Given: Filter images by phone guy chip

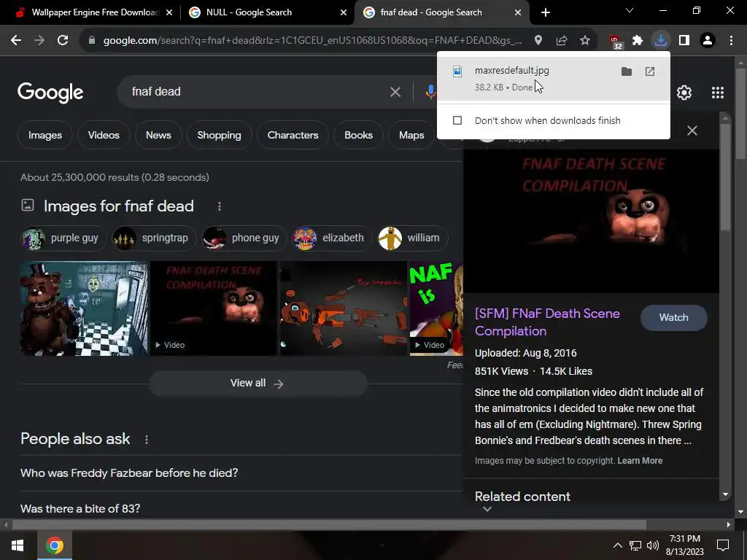Looking at the screenshot, I should click(x=243, y=238).
